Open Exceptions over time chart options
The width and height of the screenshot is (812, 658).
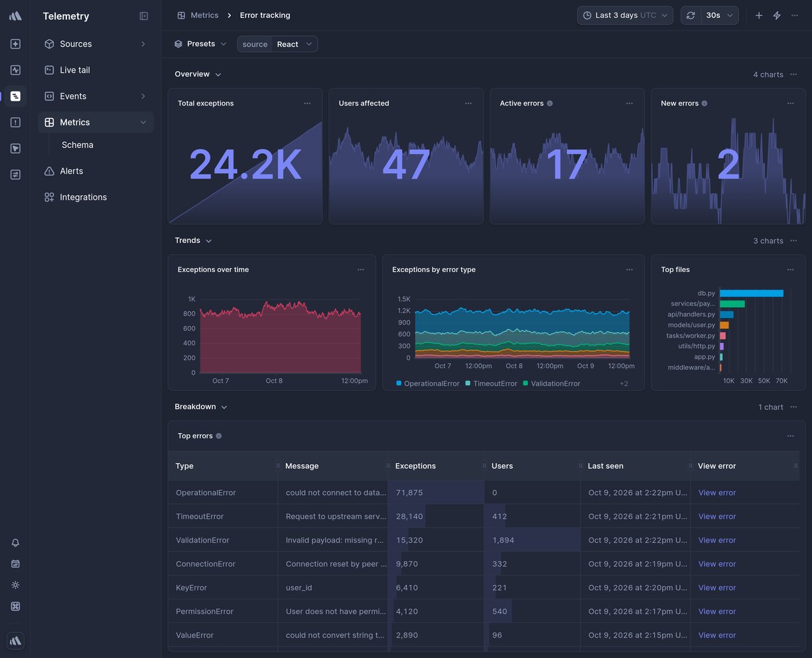361,269
